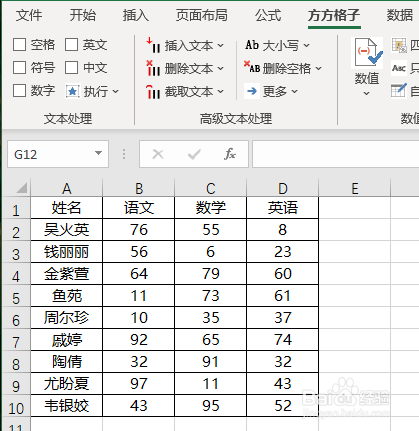419x431 pixels.
Task: Select the 方方格子 tab
Action: 334,15
